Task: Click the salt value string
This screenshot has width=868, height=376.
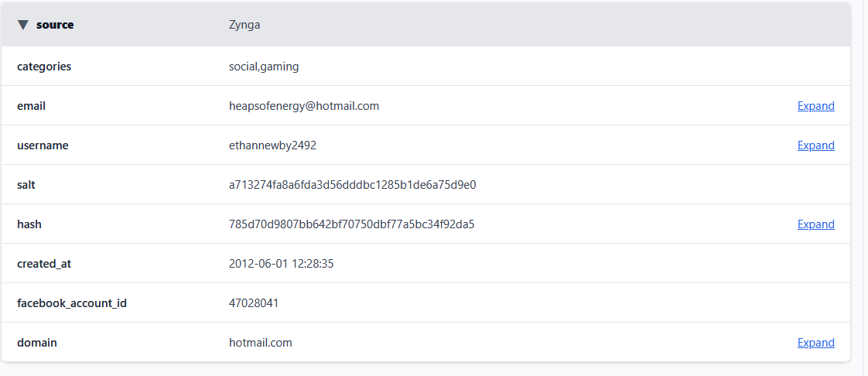Action: 352,185
